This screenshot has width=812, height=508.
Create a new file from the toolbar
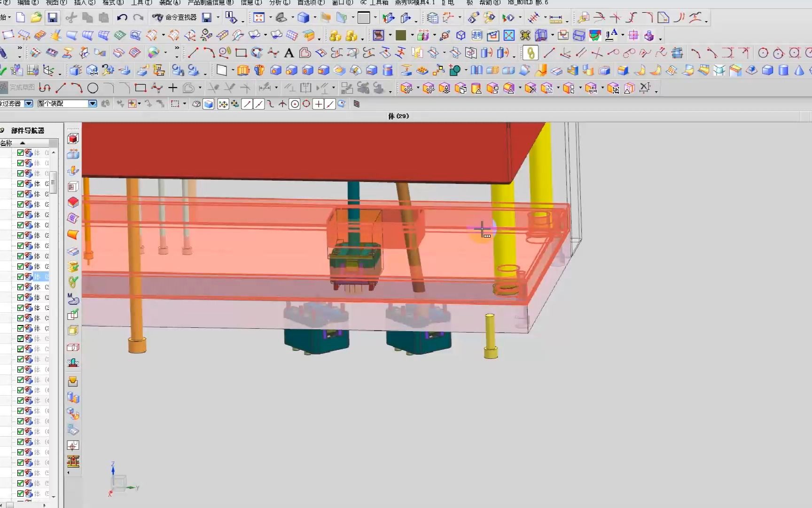pyautogui.click(x=21, y=18)
